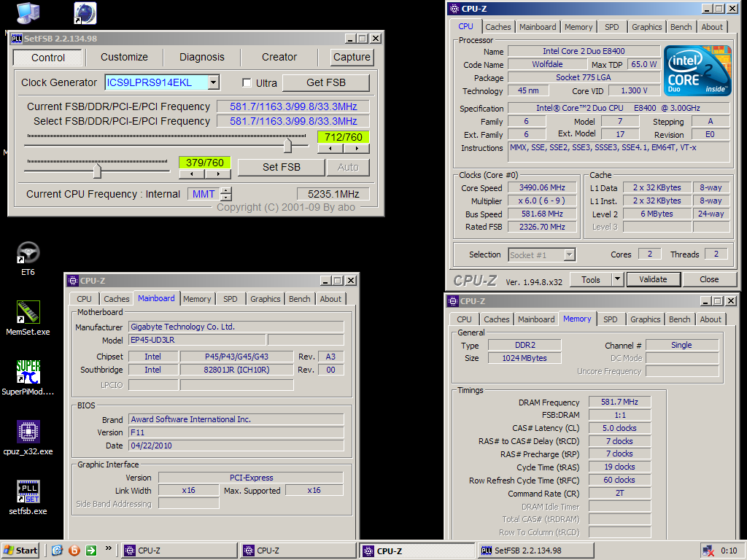Open About tab in Mainboard CPU-Z window
Viewport: 747px width, 560px height.
pyautogui.click(x=330, y=299)
